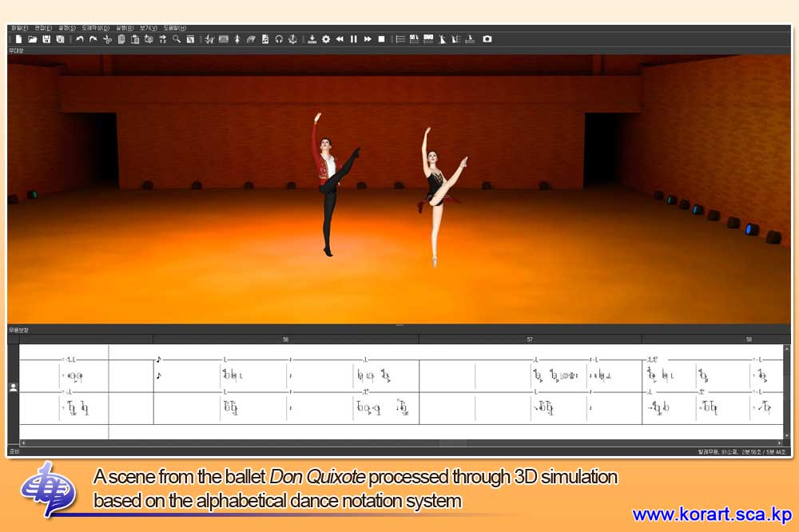This screenshot has height=532, width=799.
Task: Open the 파일(F) menu
Action: (x=19, y=28)
